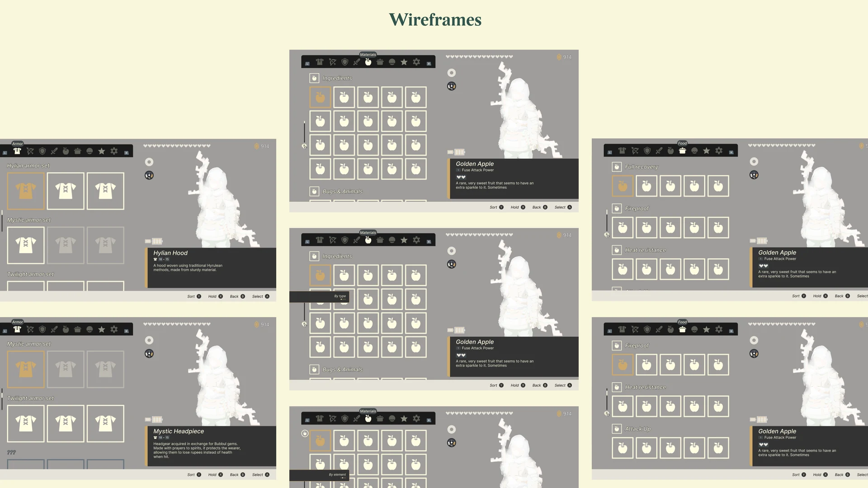Open armor shirt tab in Full recovery wireframe
The height and width of the screenshot is (488, 868).
(622, 151)
